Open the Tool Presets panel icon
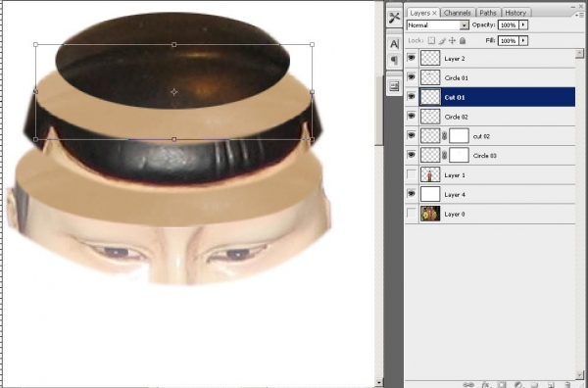The height and width of the screenshot is (388, 588). pyautogui.click(x=394, y=18)
